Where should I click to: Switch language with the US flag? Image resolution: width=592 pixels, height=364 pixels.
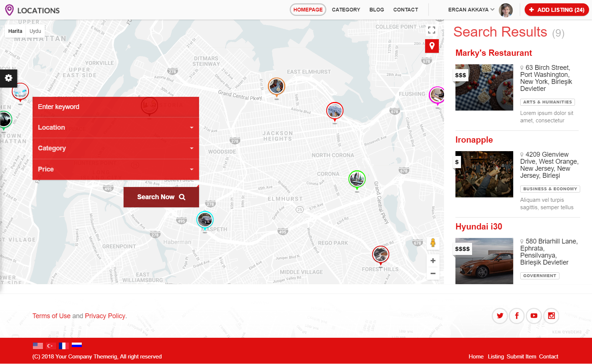click(38, 346)
